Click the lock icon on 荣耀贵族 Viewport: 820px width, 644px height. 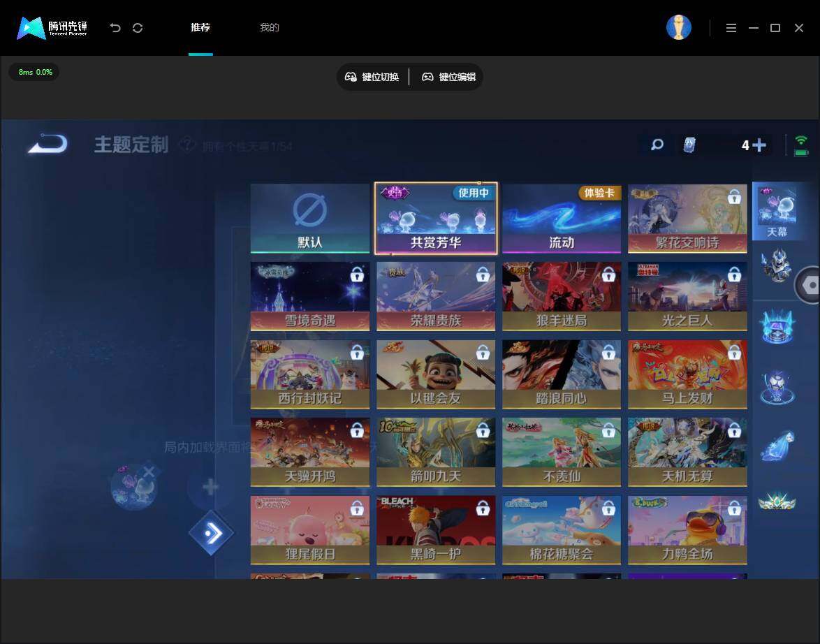coord(483,274)
